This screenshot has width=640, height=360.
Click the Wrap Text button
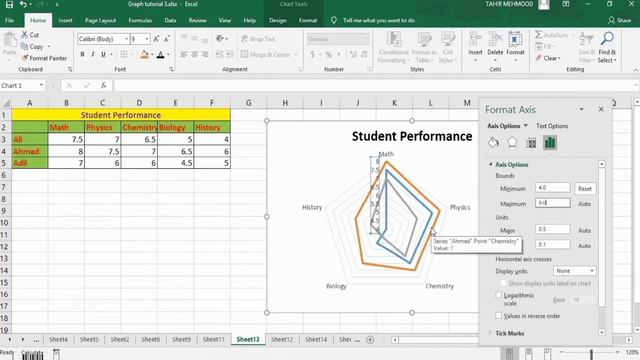pyautogui.click(x=258, y=39)
